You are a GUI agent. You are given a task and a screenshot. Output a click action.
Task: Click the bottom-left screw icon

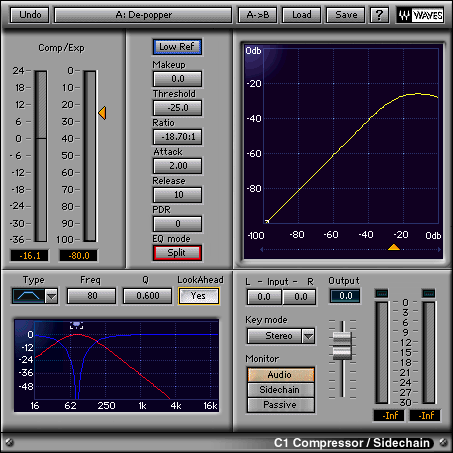[x=9, y=442]
